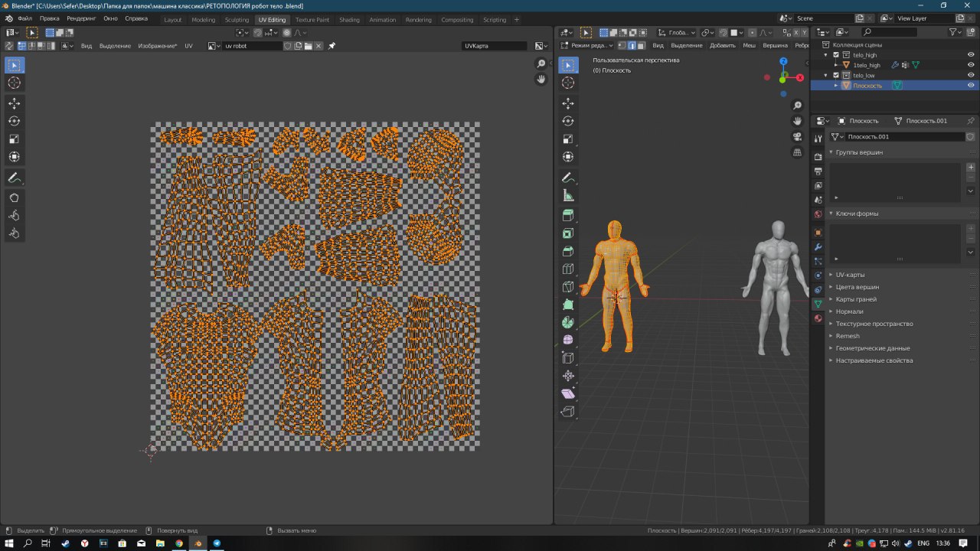
Task: Select the Cursor tool in UV editor
Action: pyautogui.click(x=14, y=83)
